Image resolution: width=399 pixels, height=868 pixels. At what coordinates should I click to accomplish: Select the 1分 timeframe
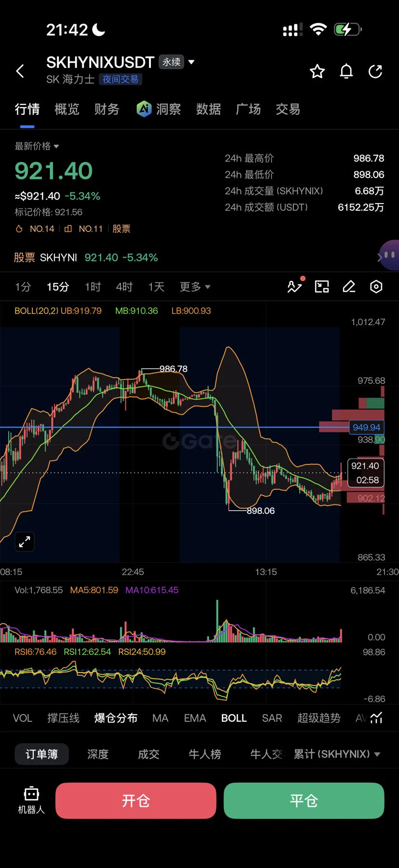23,287
